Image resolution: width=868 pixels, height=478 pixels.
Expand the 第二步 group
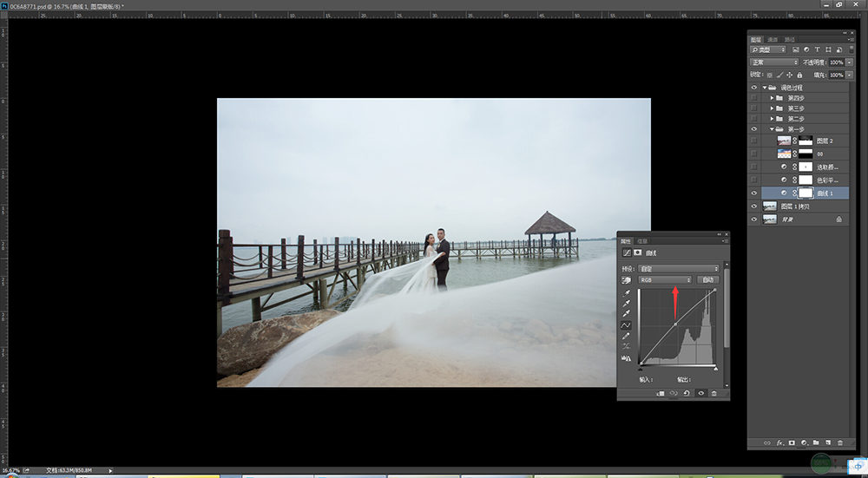[773, 119]
